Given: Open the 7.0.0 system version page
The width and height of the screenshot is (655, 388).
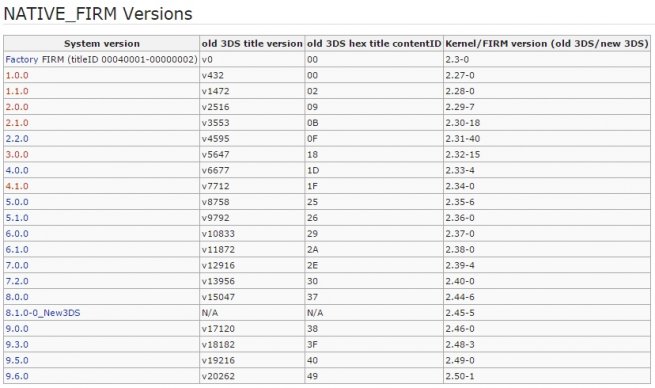Looking at the screenshot, I should (x=17, y=266).
